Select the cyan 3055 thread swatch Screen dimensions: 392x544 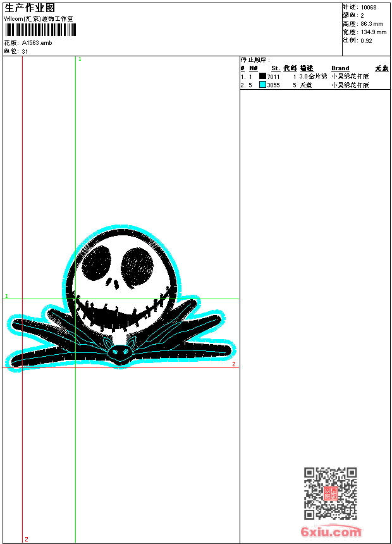(x=262, y=84)
